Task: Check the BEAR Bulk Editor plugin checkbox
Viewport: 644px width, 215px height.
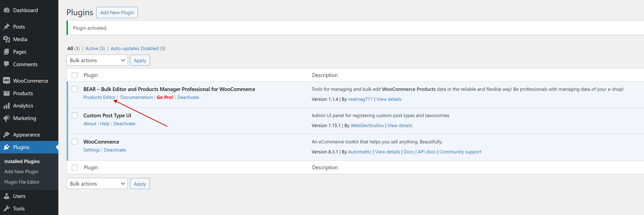Action: click(x=74, y=89)
